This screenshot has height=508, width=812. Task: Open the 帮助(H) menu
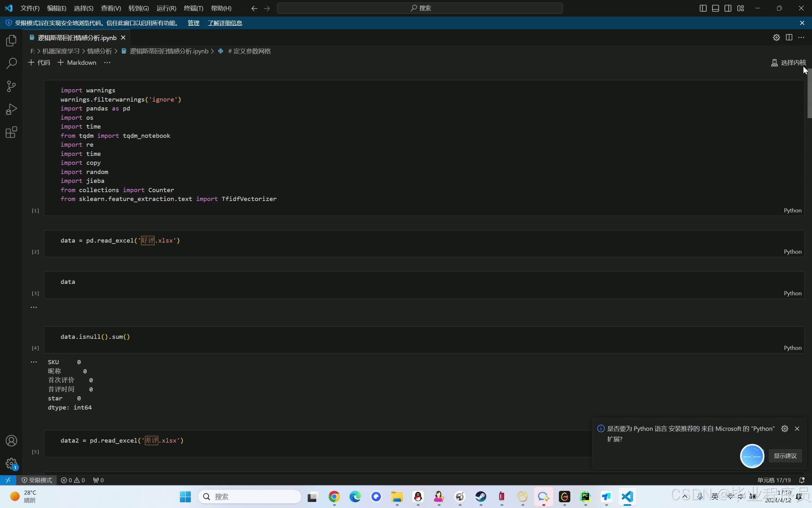221,8
